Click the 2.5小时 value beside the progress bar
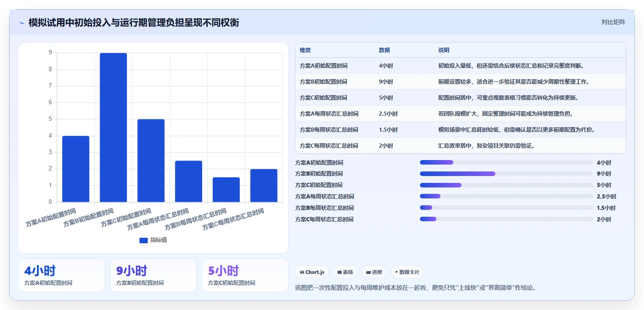644x310 pixels. [x=606, y=197]
